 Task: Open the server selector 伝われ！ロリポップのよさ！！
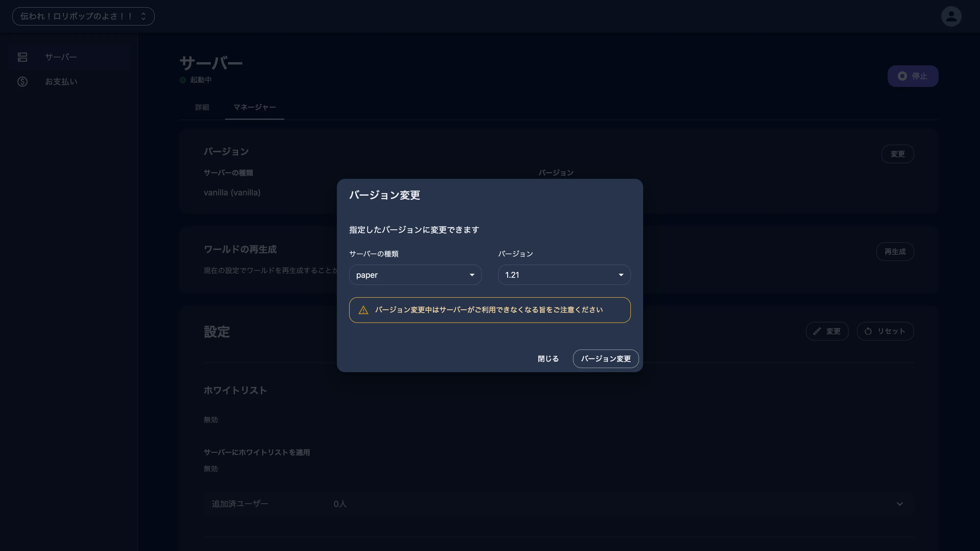pyautogui.click(x=83, y=16)
